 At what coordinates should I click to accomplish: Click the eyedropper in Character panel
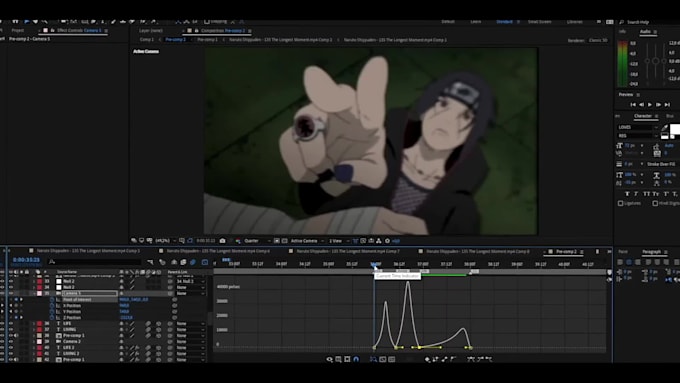click(x=665, y=127)
